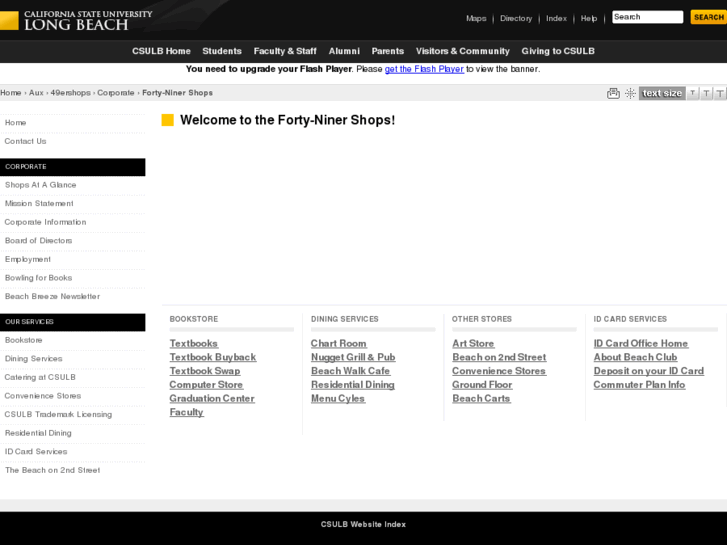Image resolution: width=727 pixels, height=545 pixels.
Task: Open the Parents navigation item
Action: (388, 51)
